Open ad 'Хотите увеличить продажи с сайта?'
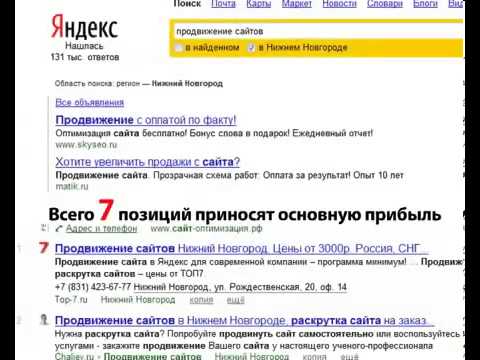Viewport: 480px width, 360px height. coord(148,162)
